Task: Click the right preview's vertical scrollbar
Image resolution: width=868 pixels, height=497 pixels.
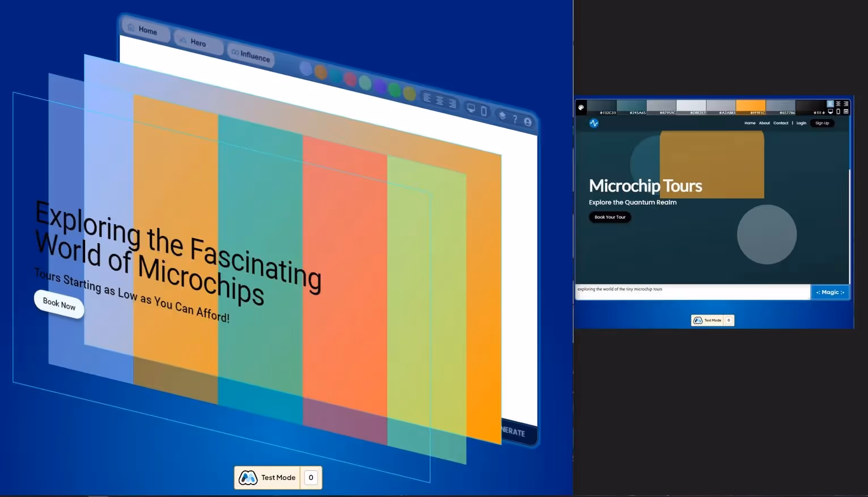Action: tap(849, 226)
